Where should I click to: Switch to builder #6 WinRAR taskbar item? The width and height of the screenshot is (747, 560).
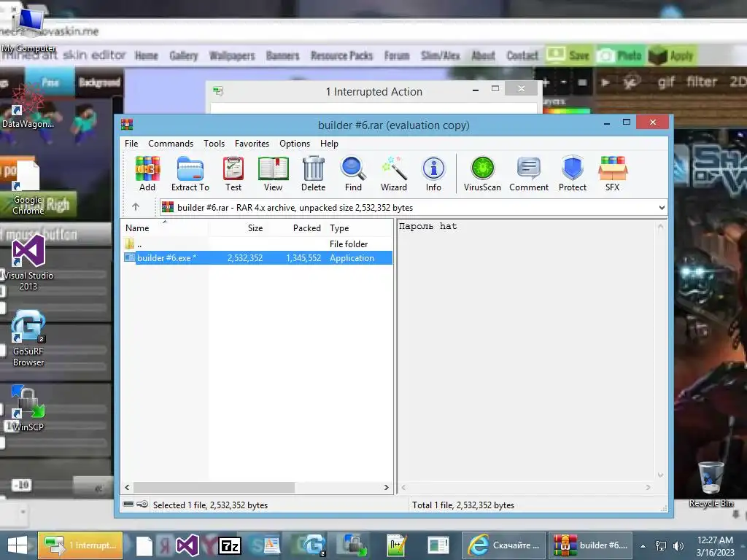coord(590,545)
